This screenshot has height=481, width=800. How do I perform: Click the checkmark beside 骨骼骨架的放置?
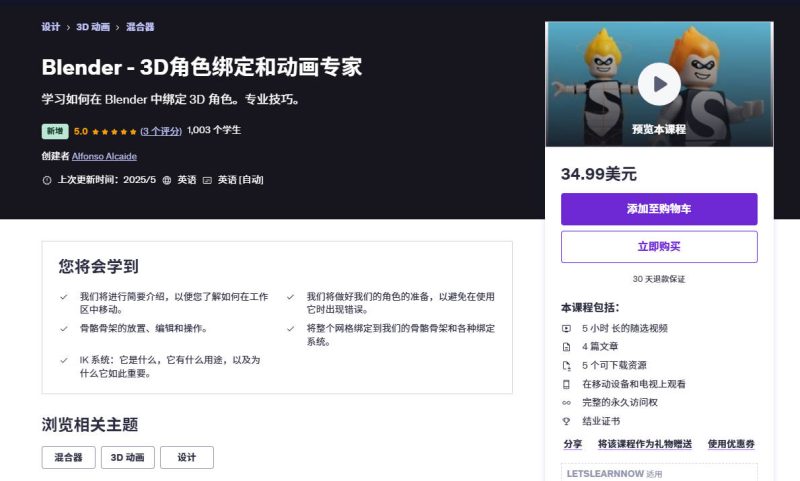(x=64, y=328)
